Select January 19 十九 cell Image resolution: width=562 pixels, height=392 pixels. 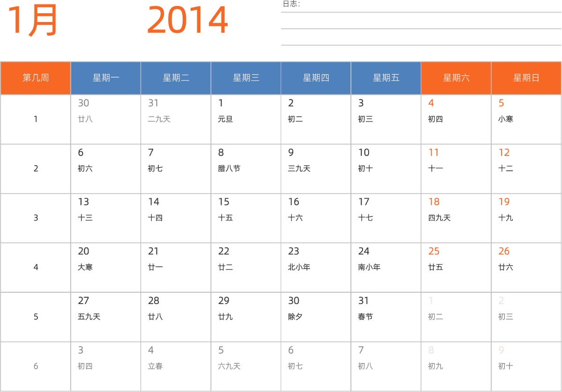526,218
